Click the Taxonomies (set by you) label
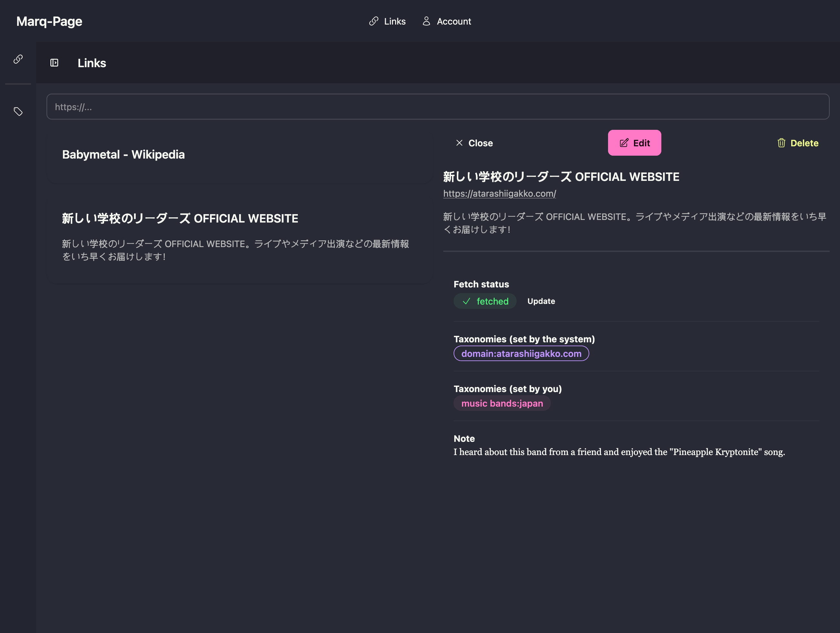 click(507, 389)
